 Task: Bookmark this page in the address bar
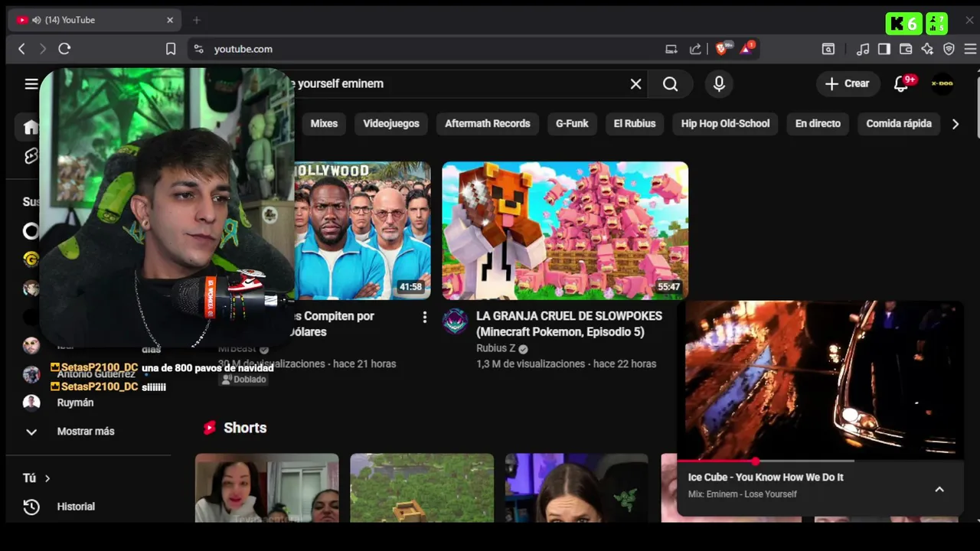tap(171, 49)
